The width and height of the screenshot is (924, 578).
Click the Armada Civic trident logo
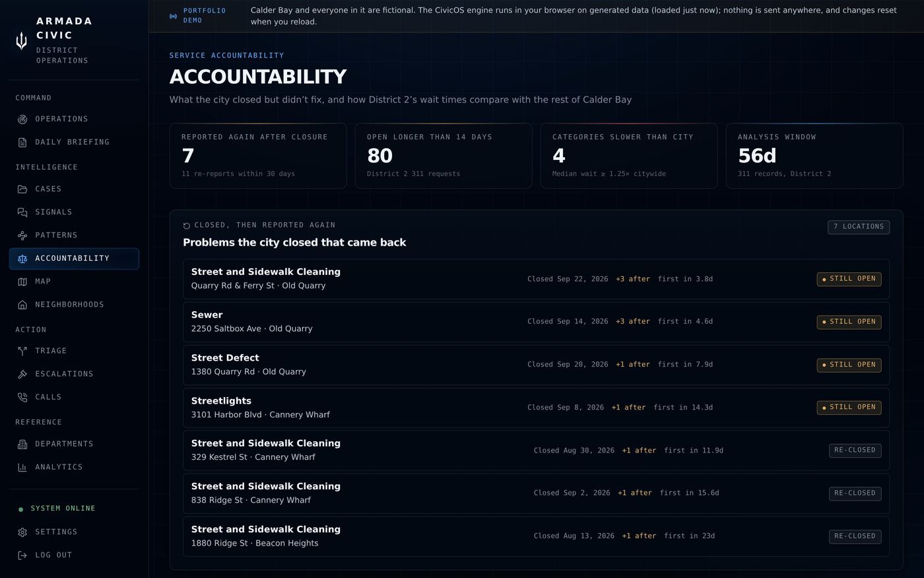22,41
